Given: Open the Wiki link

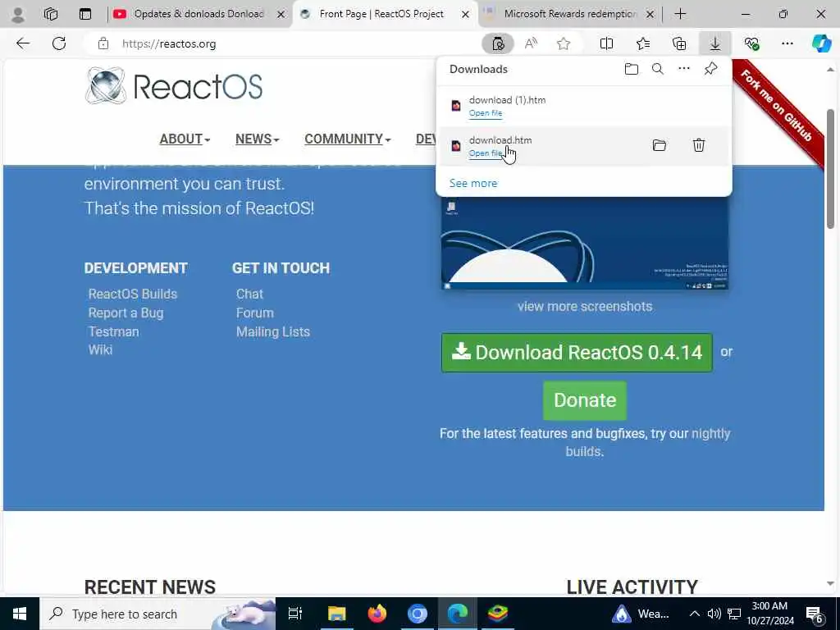Looking at the screenshot, I should click(x=100, y=349).
